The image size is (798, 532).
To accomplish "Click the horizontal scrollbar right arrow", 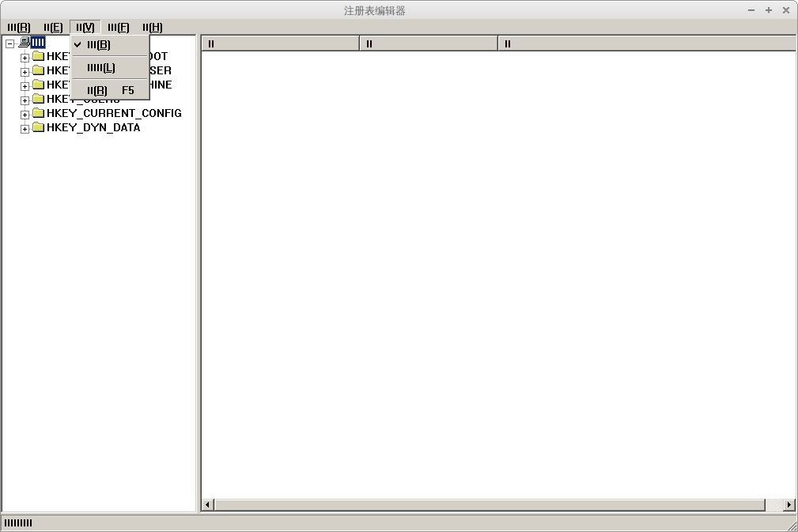I will (789, 505).
